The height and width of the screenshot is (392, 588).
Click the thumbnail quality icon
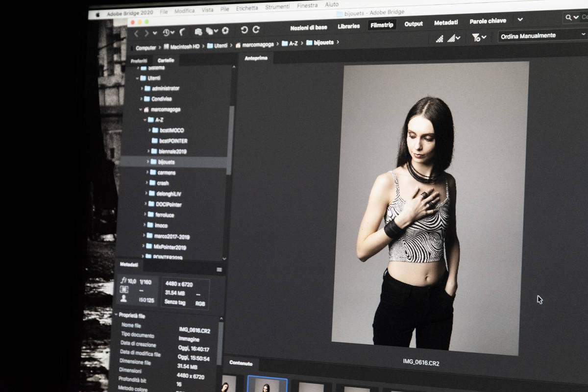point(439,38)
